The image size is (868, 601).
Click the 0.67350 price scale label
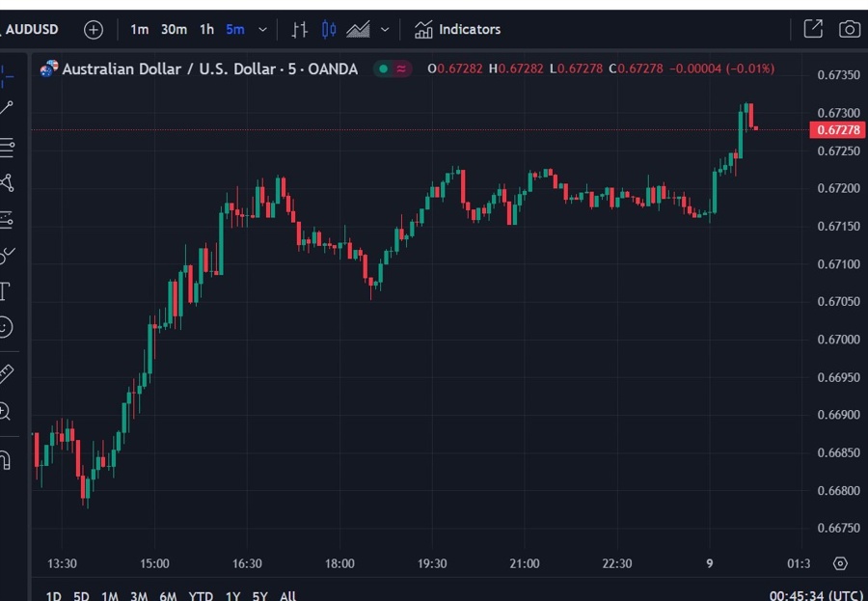tap(839, 75)
